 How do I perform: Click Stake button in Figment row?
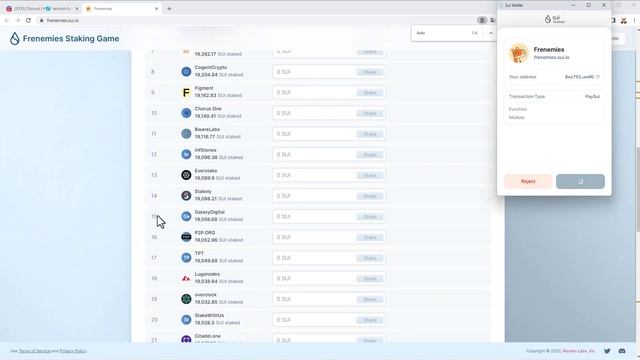tap(370, 93)
